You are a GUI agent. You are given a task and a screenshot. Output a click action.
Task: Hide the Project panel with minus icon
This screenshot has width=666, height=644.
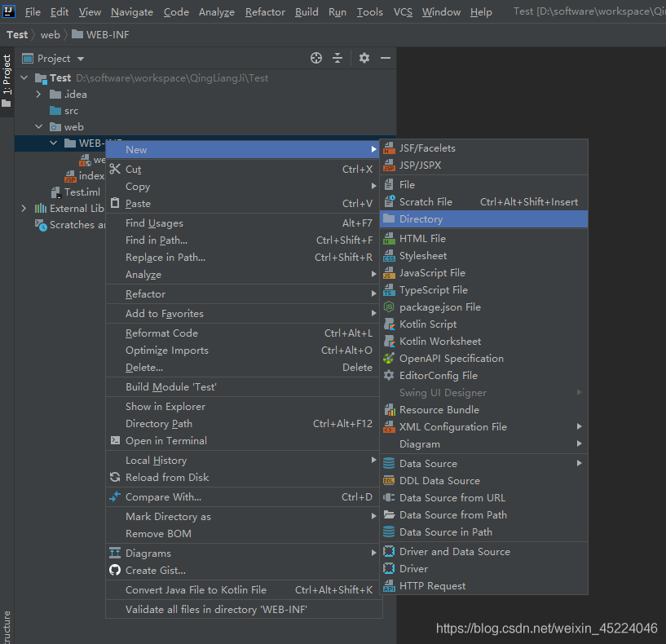[386, 58]
